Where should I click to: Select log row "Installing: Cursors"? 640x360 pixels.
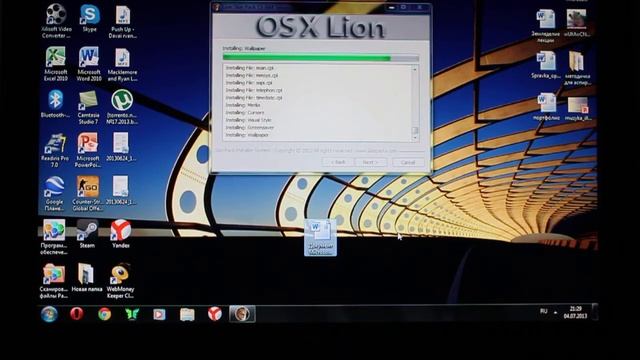pyautogui.click(x=245, y=112)
